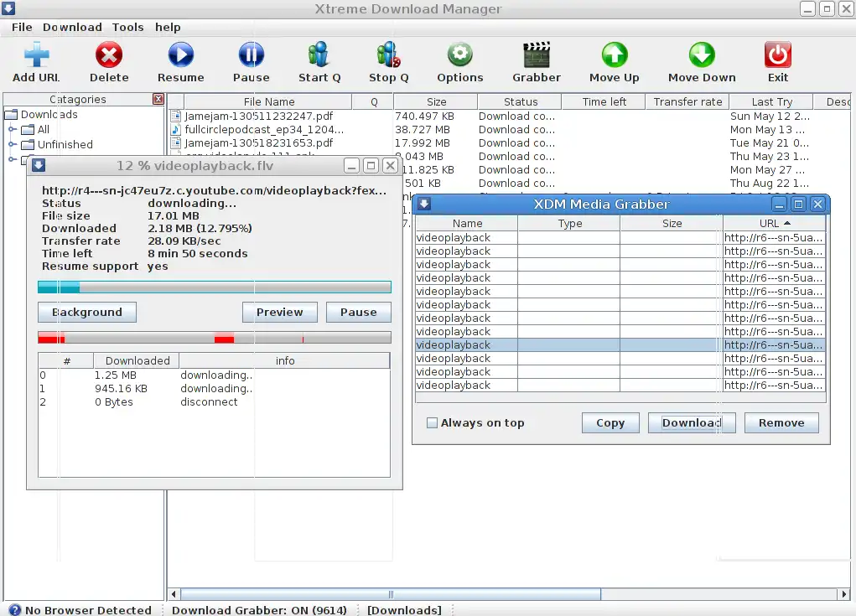Click horizontal scrollbar left arrow
This screenshot has width=856, height=616.
pyautogui.click(x=174, y=594)
